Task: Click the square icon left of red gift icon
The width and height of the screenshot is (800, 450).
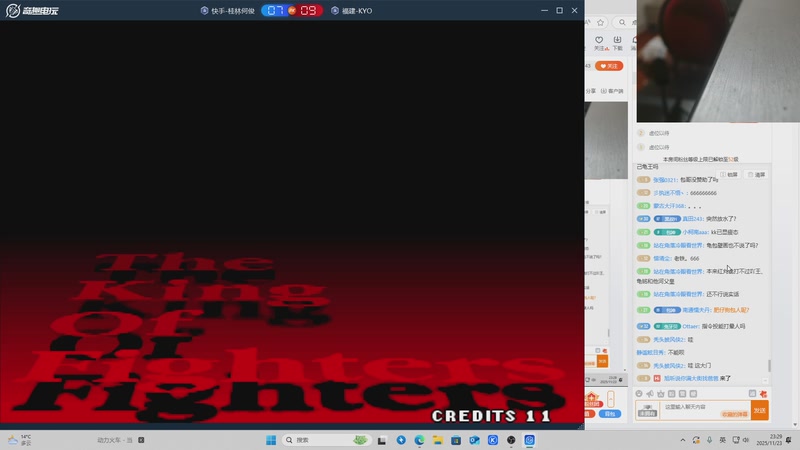Action: tap(752, 393)
